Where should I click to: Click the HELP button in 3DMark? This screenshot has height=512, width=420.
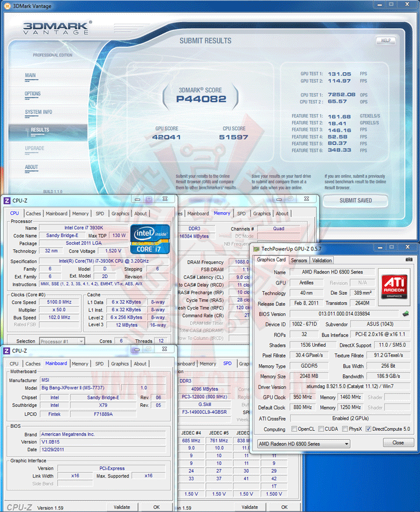click(x=386, y=40)
